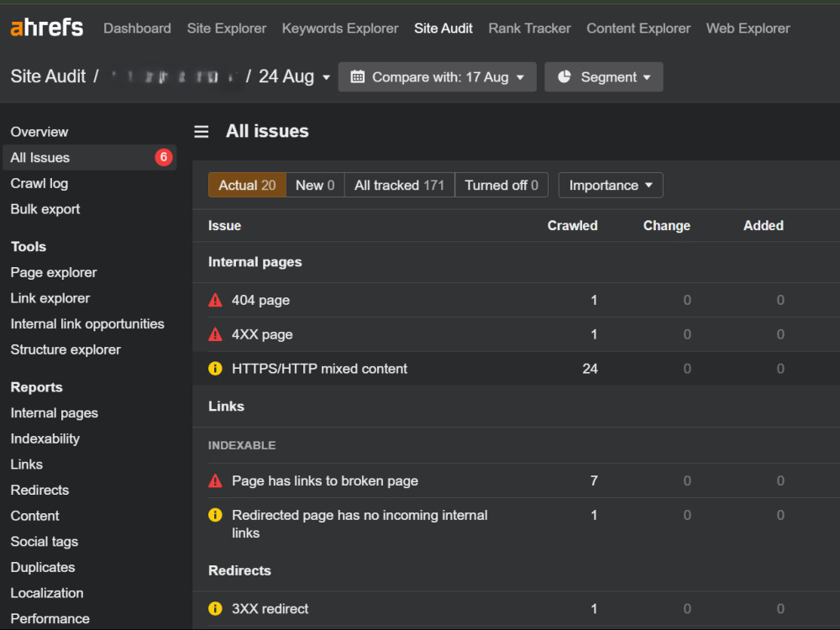The width and height of the screenshot is (840, 630).
Task: Open the 24 Aug crawl date dropdown
Action: pyautogui.click(x=294, y=76)
